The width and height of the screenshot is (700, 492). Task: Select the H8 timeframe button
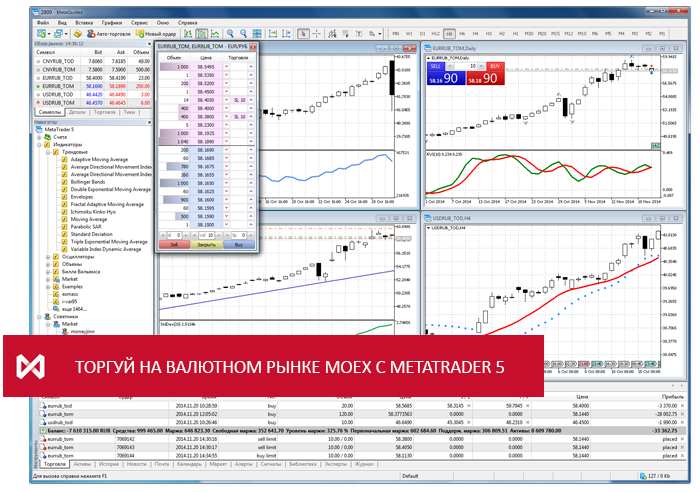pyautogui.click(x=449, y=34)
